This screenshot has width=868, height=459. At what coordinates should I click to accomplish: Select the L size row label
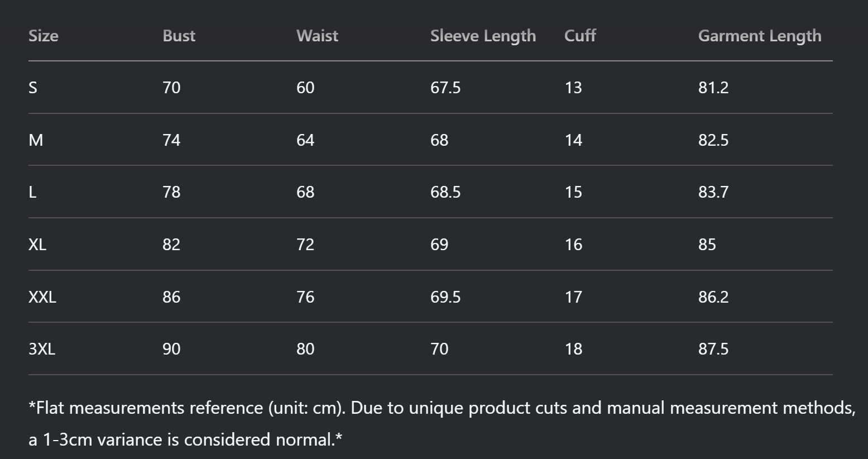tap(32, 192)
